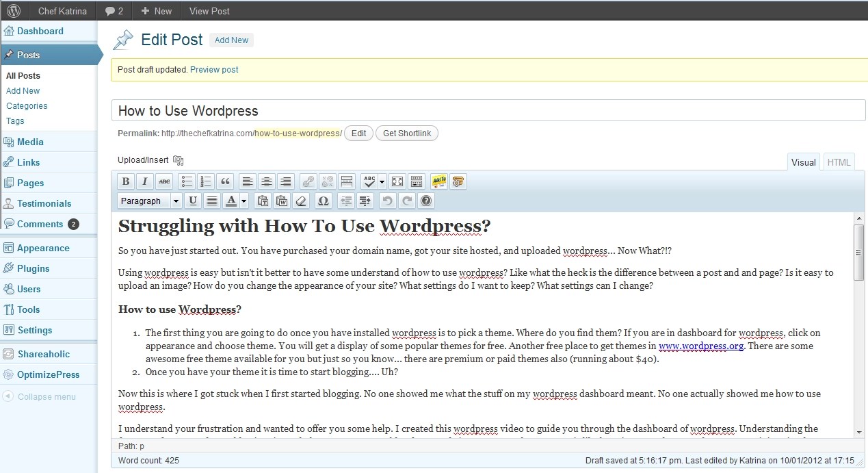The height and width of the screenshot is (473, 868).
Task: Click the Upload/Insert media icon
Action: click(179, 160)
